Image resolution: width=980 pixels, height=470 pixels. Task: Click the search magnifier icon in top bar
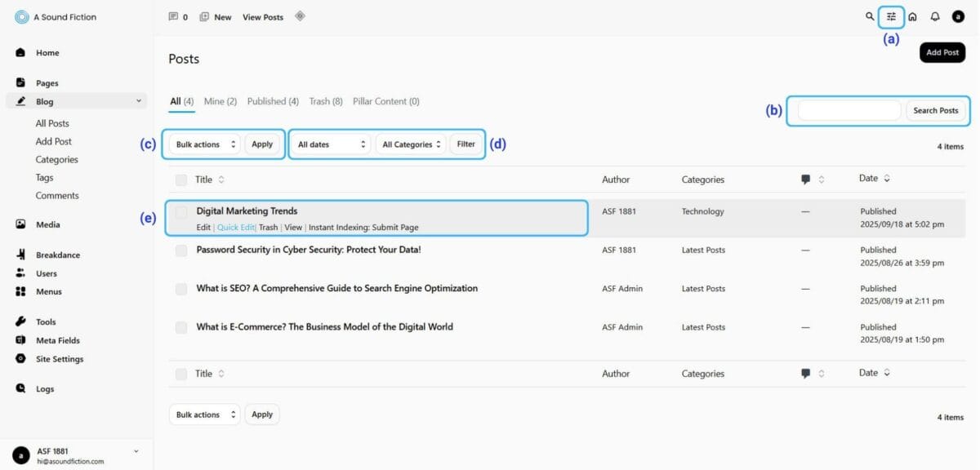[x=870, y=16]
